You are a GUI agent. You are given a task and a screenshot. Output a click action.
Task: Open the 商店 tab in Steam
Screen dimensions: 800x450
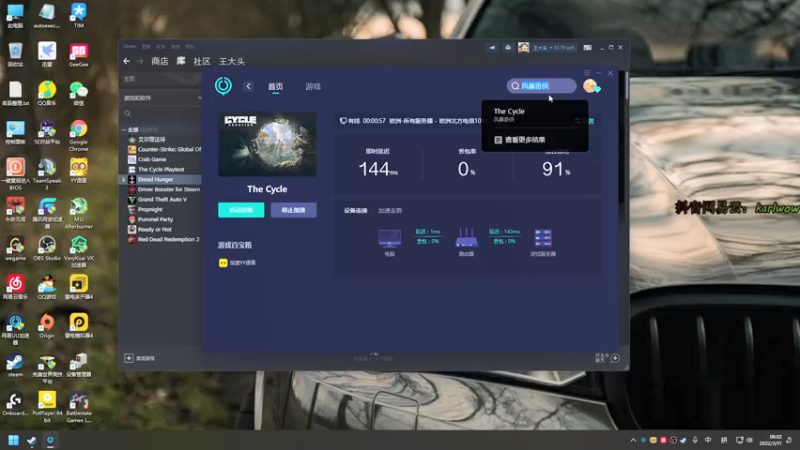click(x=160, y=61)
